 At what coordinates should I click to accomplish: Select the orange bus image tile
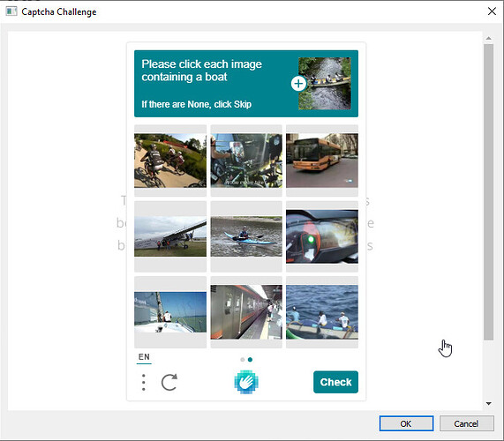(322, 161)
